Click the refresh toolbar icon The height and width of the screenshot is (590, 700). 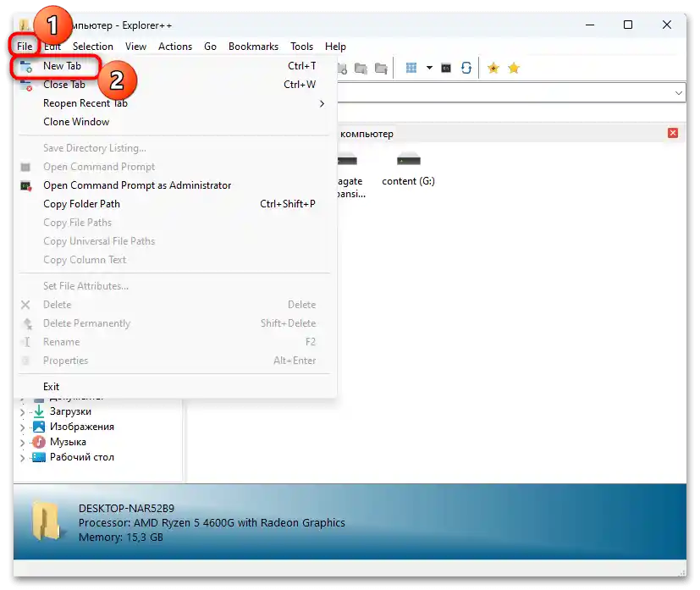466,68
